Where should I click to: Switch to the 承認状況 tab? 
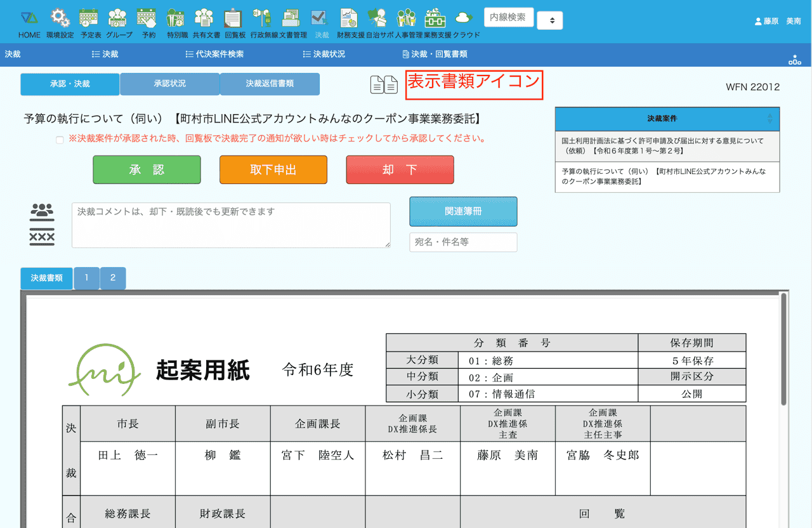coord(169,84)
